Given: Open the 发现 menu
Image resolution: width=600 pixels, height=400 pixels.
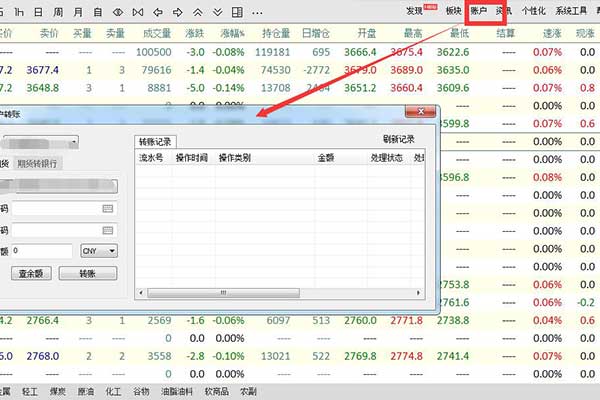Looking at the screenshot, I should pyautogui.click(x=414, y=11).
